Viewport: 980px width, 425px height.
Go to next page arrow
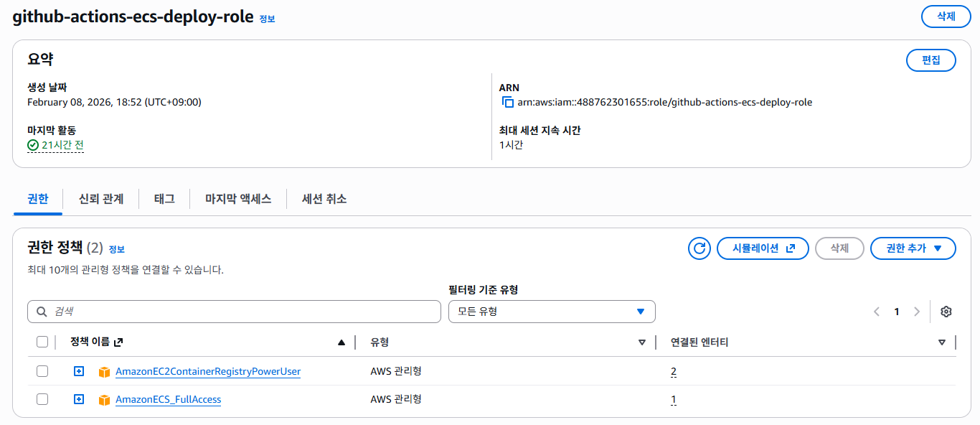coord(916,312)
